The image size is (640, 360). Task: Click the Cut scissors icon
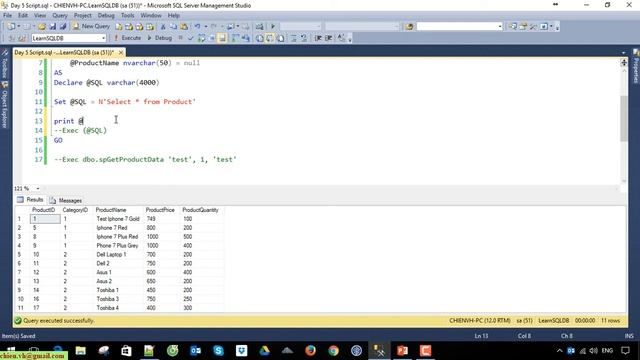[x=163, y=27]
